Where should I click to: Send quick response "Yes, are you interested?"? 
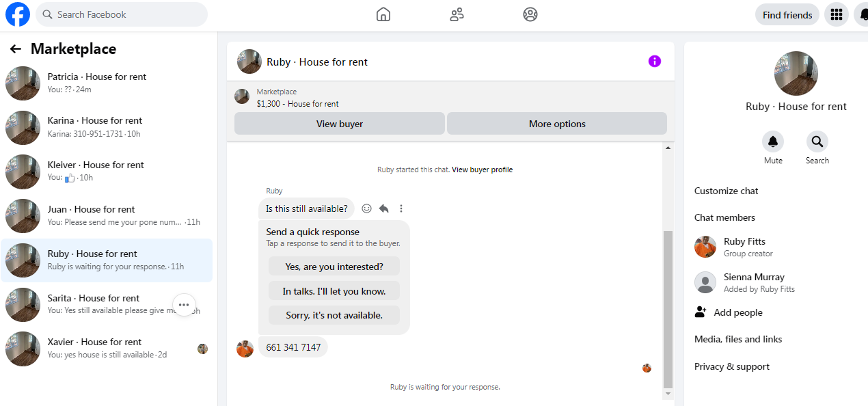pos(334,267)
